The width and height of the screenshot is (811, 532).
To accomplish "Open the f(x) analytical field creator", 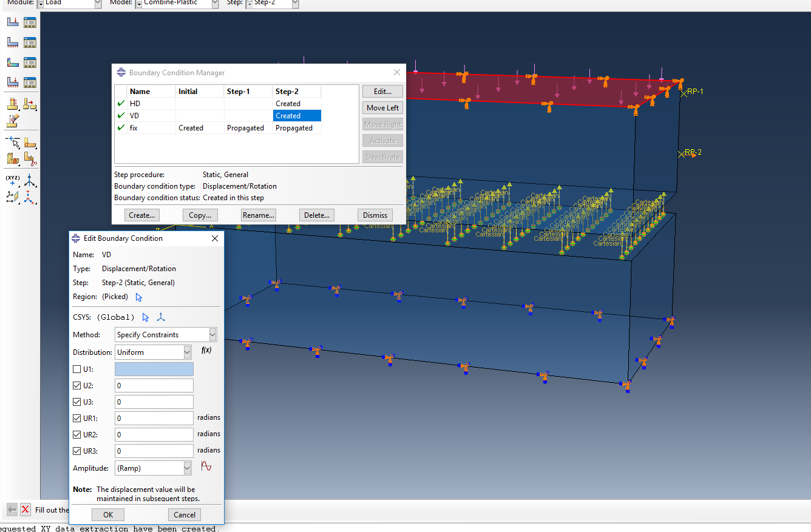I will pyautogui.click(x=206, y=351).
